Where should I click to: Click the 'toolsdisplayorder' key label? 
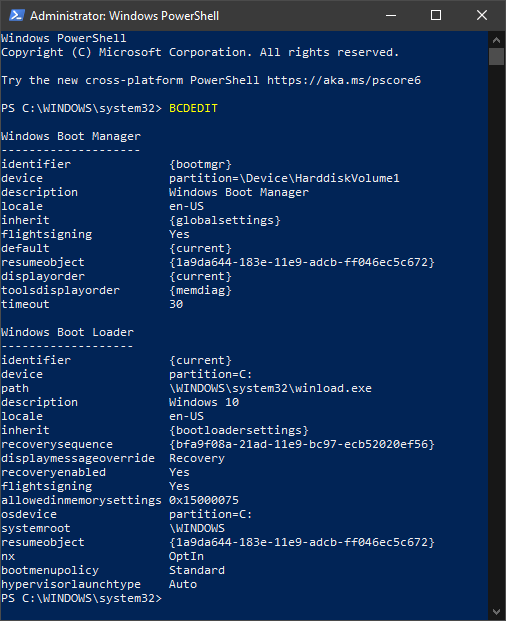[61, 290]
